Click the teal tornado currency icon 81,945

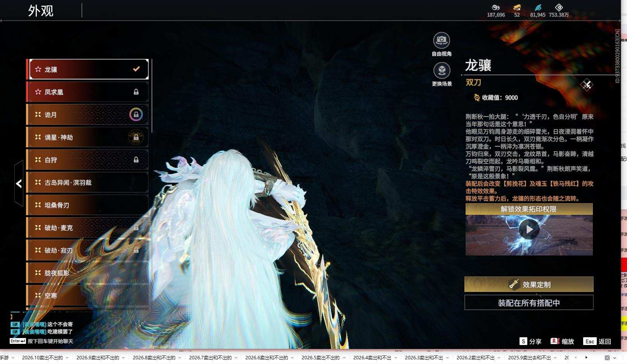(x=538, y=7)
